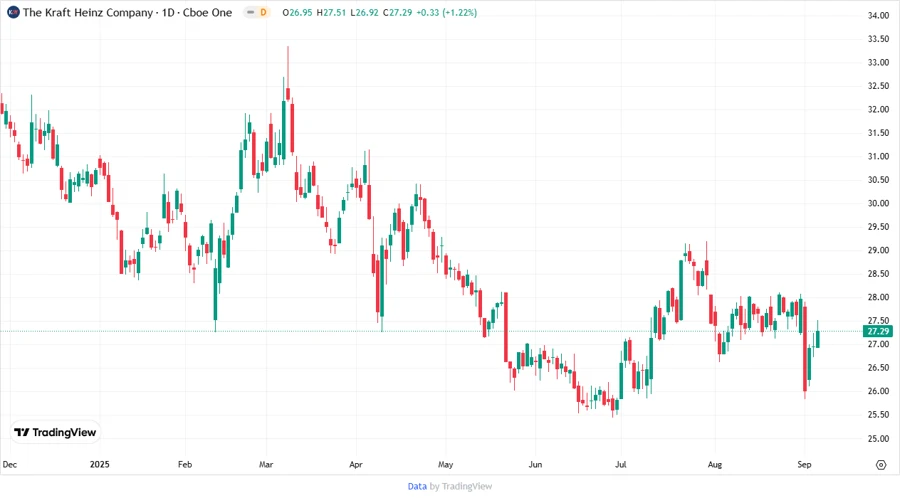The height and width of the screenshot is (498, 900).
Task: Click the change value +0.33 (+1.22%)
Action: [447, 13]
